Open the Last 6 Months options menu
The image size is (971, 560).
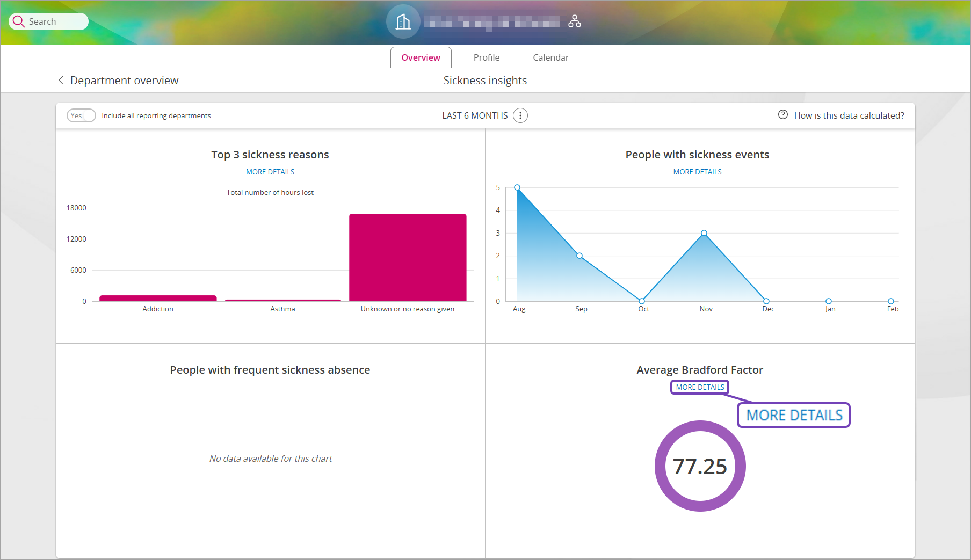point(520,115)
